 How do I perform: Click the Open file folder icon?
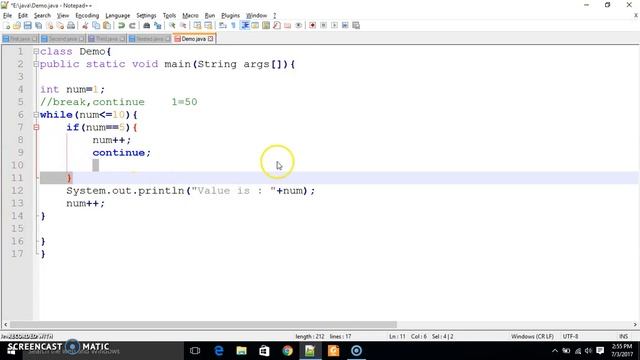click(x=17, y=25)
